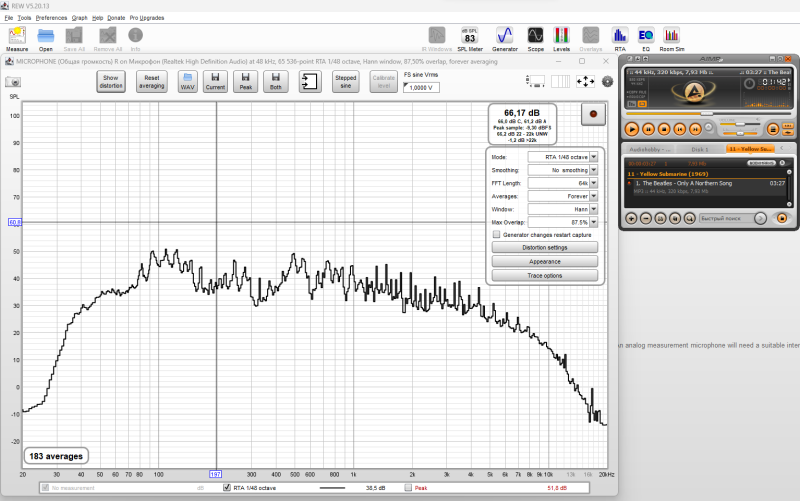The image size is (800, 501).
Task: Enable the Peak trace checkbox
Action: (408, 488)
